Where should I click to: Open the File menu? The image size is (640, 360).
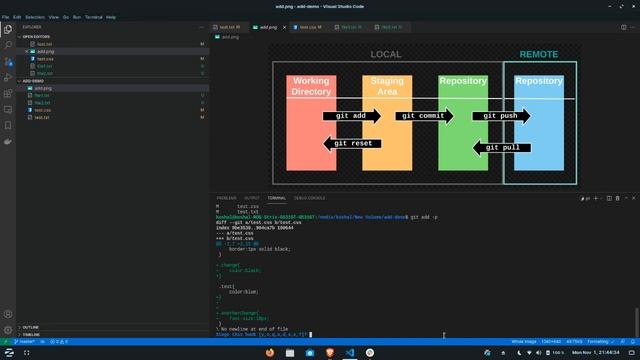click(6, 17)
